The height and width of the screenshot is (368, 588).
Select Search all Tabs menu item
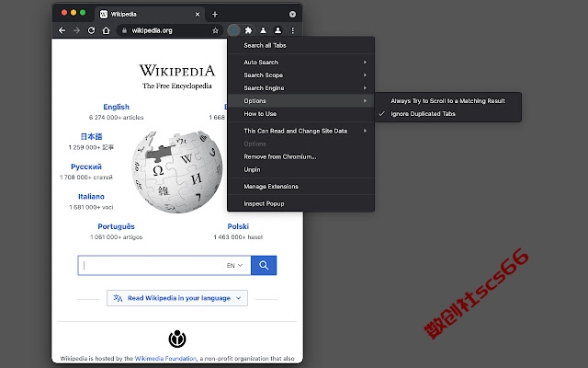[300, 45]
